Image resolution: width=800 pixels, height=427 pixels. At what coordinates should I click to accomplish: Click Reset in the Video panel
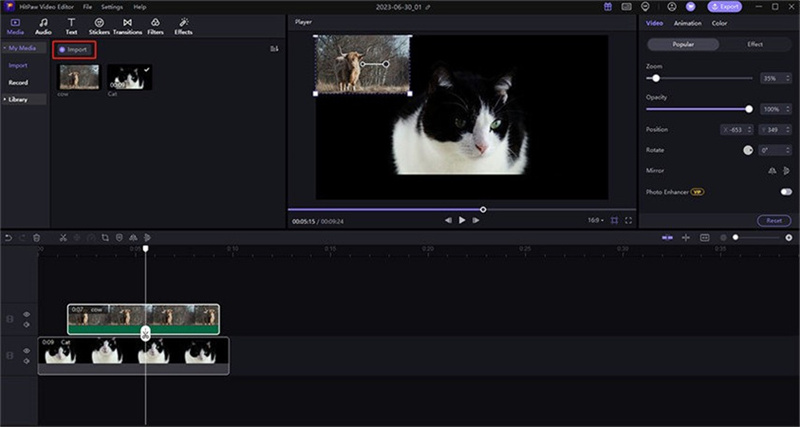click(x=774, y=221)
